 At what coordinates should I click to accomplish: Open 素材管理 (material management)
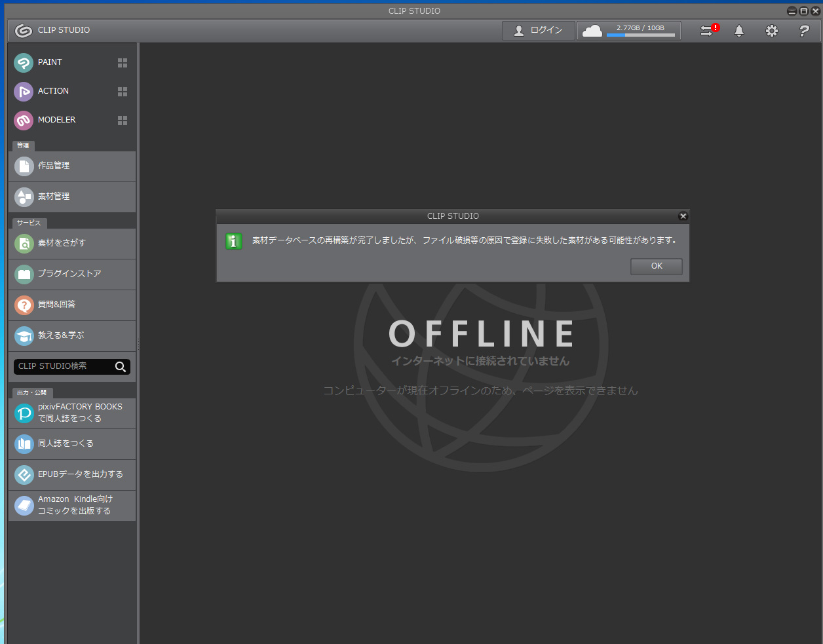(72, 197)
